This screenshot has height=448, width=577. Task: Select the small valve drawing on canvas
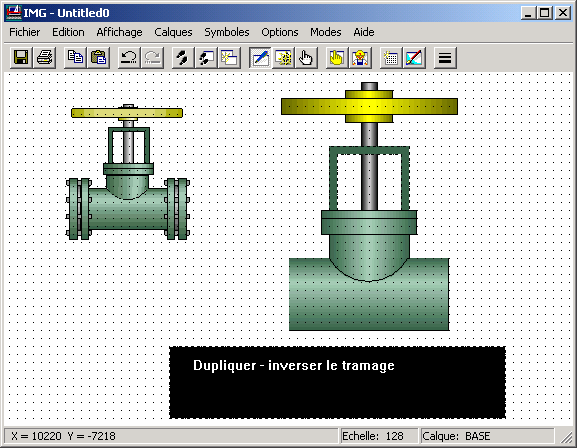pyautogui.click(x=128, y=172)
